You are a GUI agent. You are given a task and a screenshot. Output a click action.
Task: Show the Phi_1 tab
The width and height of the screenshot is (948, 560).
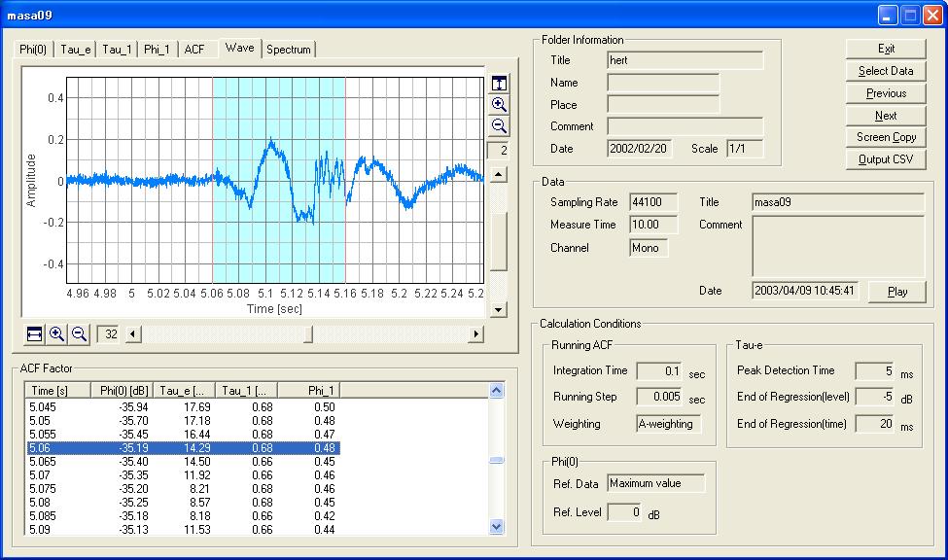click(158, 50)
